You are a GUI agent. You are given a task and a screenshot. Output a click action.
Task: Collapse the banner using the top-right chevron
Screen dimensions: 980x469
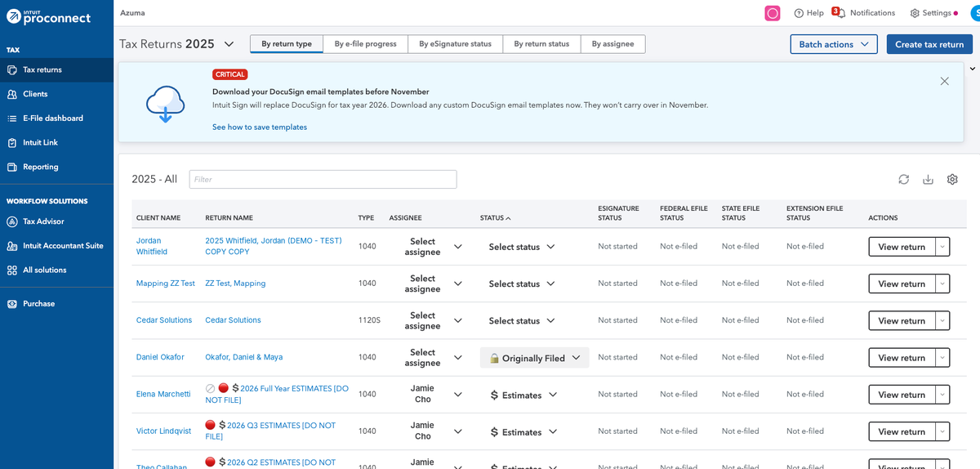click(x=972, y=69)
